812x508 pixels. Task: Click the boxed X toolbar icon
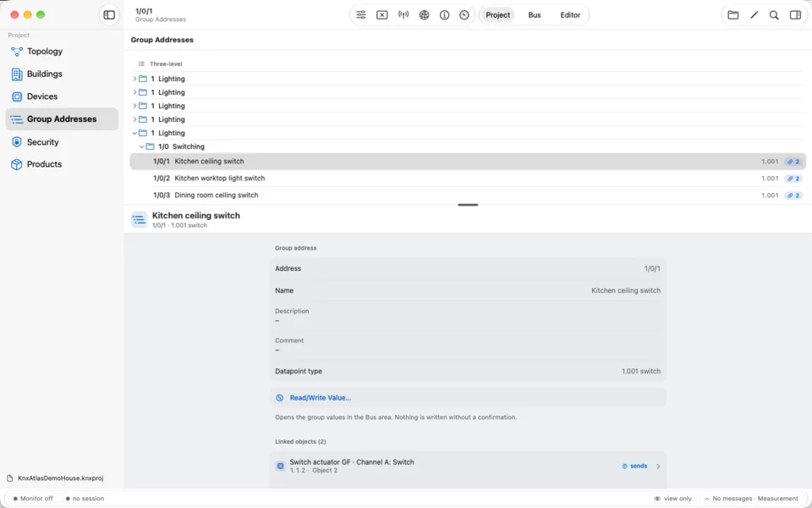coord(381,15)
